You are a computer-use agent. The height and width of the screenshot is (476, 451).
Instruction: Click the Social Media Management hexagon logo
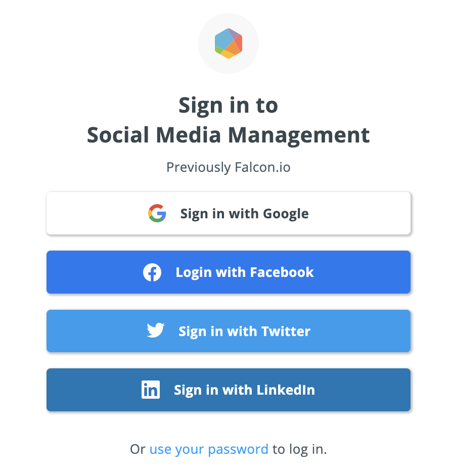(228, 43)
